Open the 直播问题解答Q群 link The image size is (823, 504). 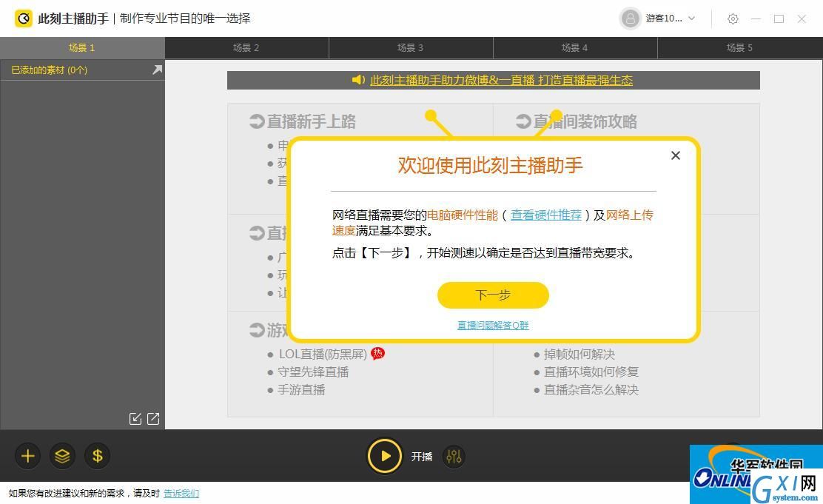(493, 326)
